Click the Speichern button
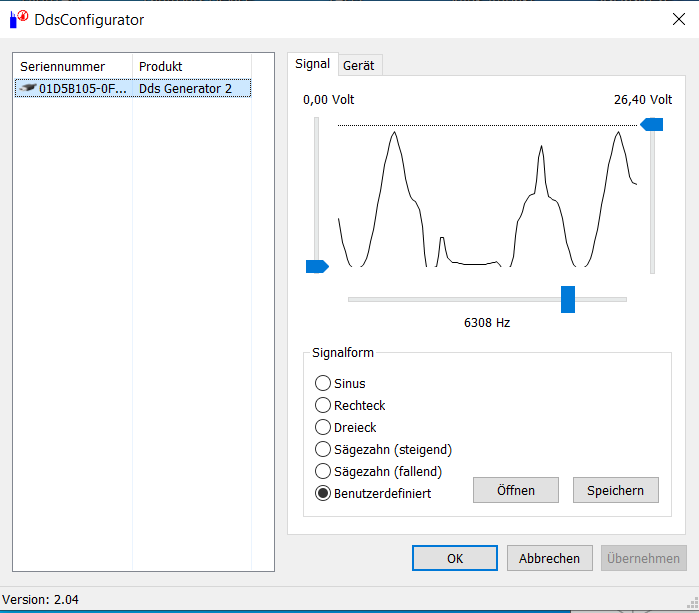Viewport: 699px width, 613px height. click(x=615, y=490)
